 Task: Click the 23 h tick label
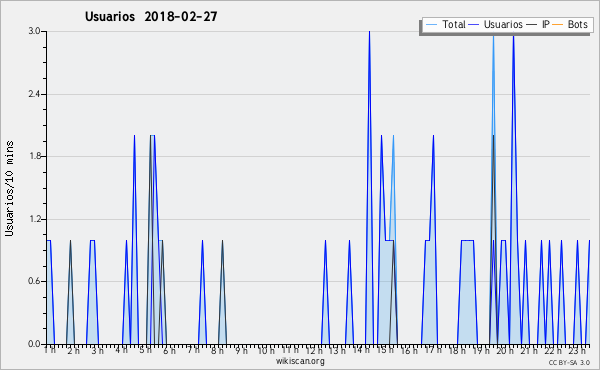(577, 350)
